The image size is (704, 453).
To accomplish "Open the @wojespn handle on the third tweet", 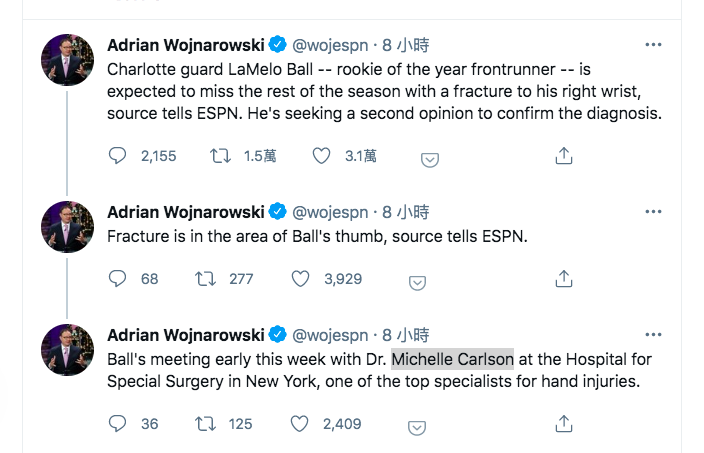I will [330, 334].
